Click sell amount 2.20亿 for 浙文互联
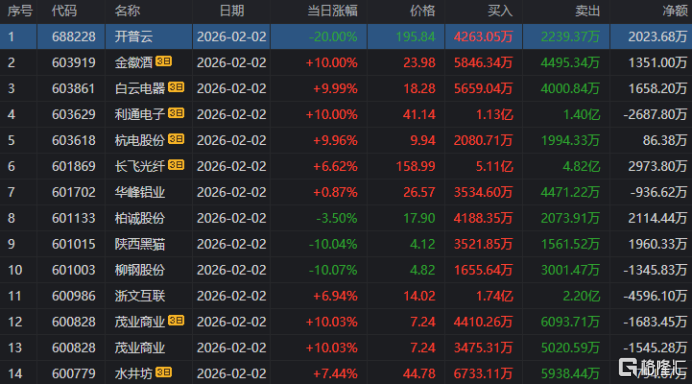The height and width of the screenshot is (384, 693). point(581,296)
